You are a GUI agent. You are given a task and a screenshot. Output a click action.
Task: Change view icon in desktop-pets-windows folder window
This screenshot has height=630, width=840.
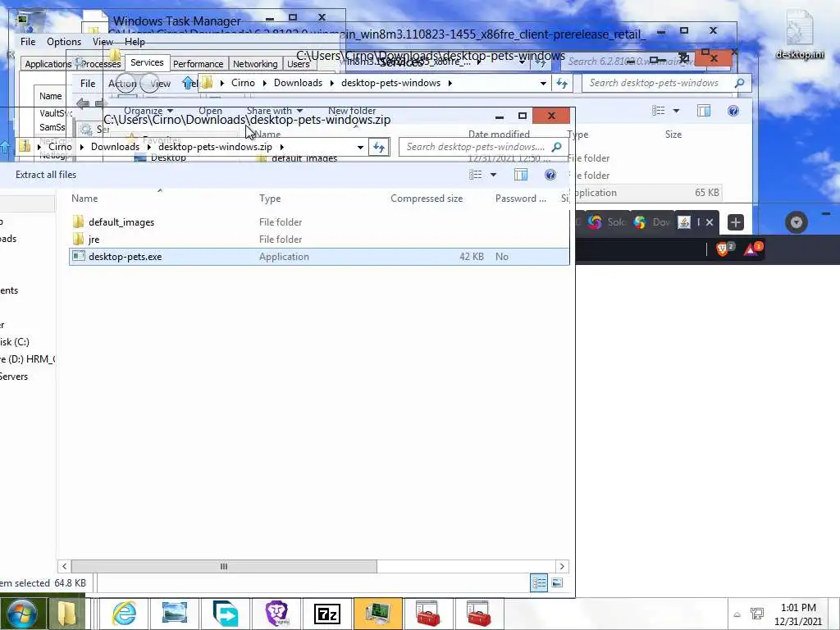point(658,111)
